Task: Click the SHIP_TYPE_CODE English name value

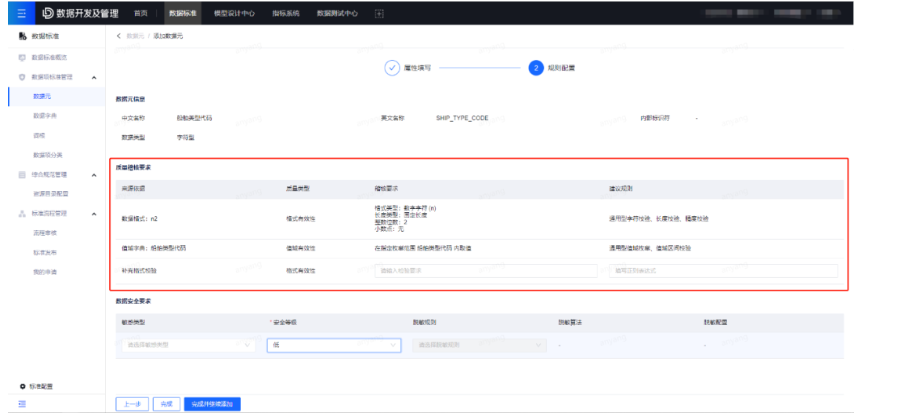Action: pyautogui.click(x=462, y=118)
